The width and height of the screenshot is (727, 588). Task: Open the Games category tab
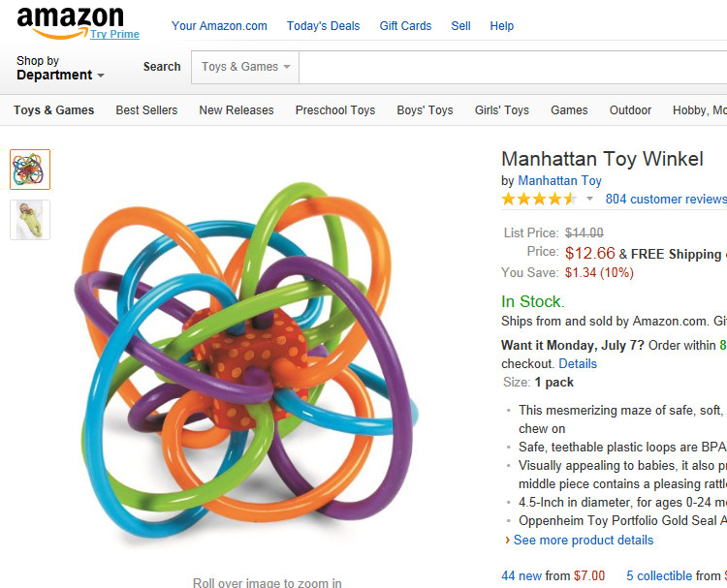click(569, 110)
